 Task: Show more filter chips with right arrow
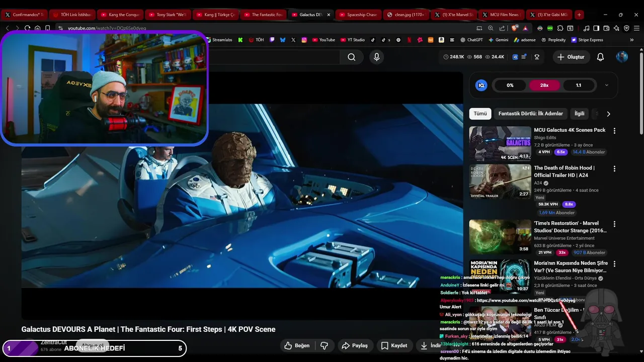click(608, 114)
